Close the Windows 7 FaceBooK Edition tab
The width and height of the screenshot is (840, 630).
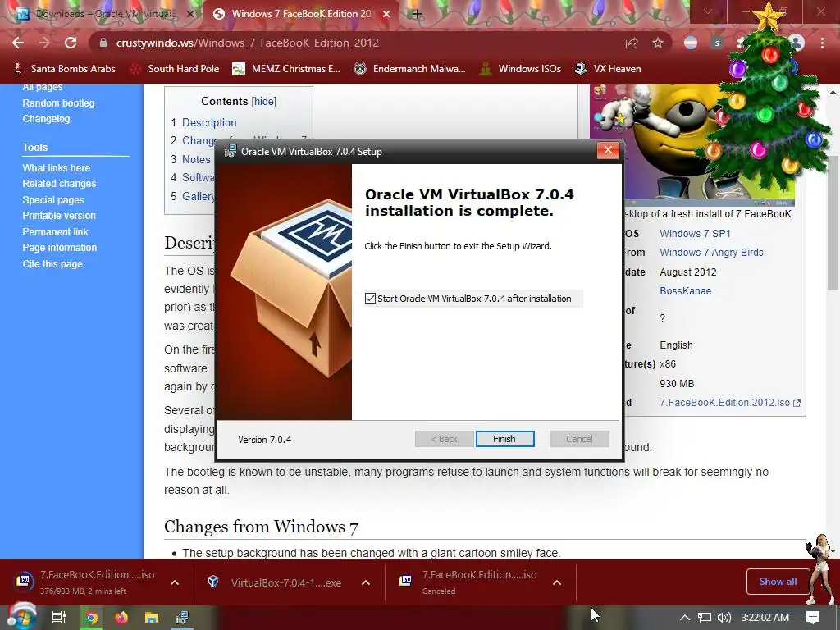click(x=386, y=14)
